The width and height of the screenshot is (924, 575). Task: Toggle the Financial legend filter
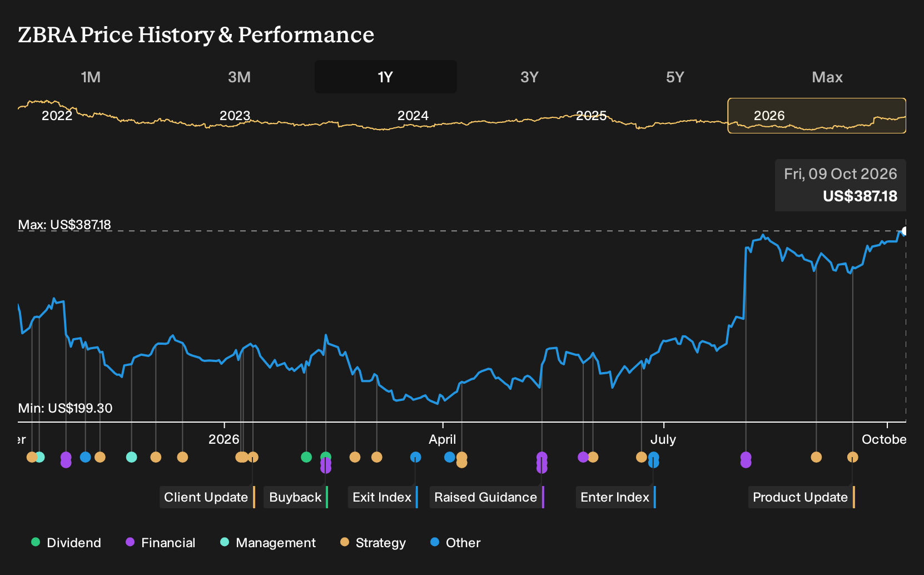(161, 543)
